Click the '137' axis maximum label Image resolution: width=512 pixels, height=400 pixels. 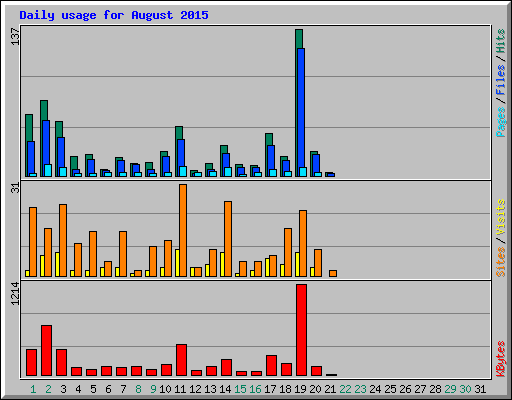coord(15,36)
